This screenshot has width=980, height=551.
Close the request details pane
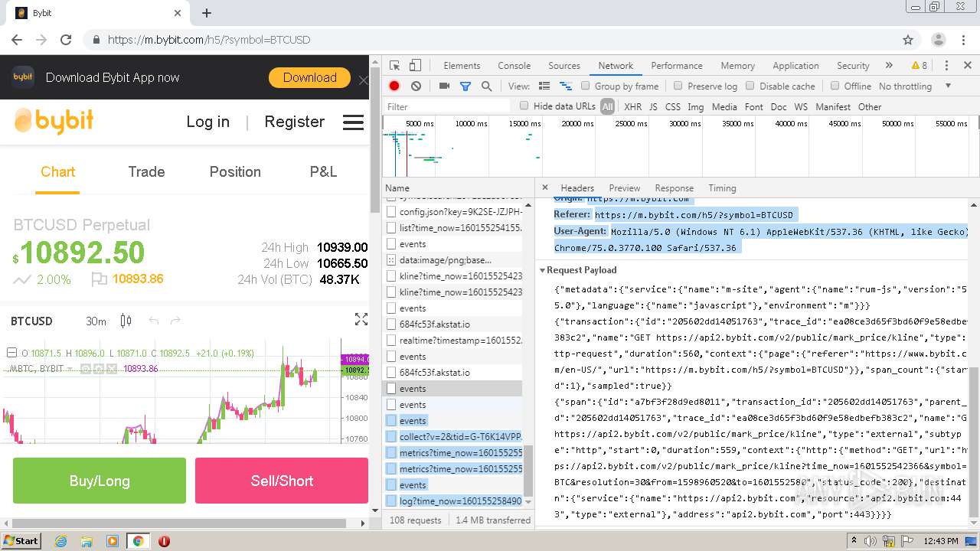(x=545, y=187)
